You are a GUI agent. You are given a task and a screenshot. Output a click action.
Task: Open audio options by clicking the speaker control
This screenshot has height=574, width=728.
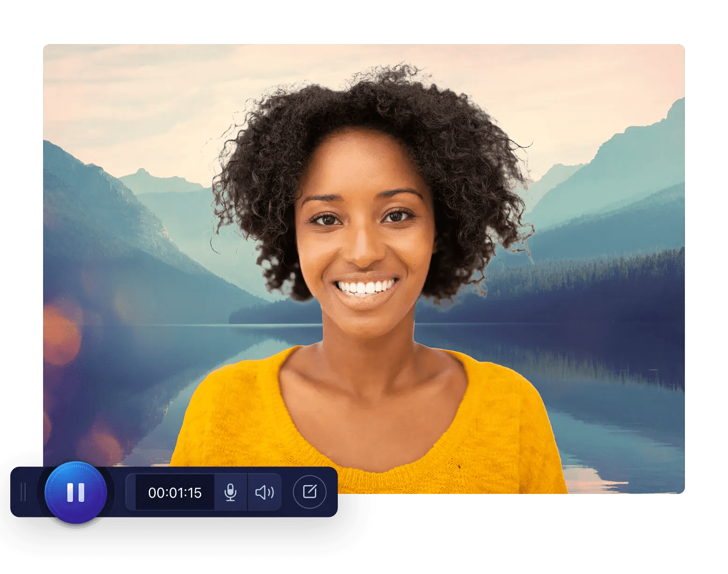[264, 492]
